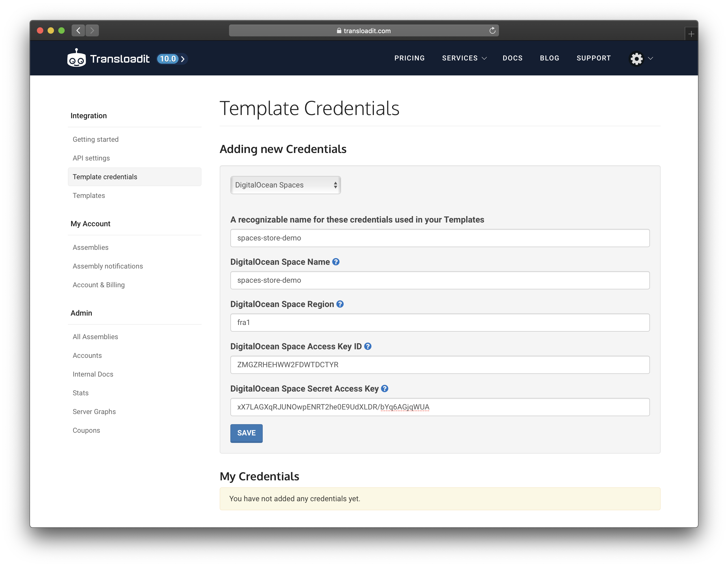Open Getting started in sidebar
Image resolution: width=728 pixels, height=567 pixels.
point(95,139)
